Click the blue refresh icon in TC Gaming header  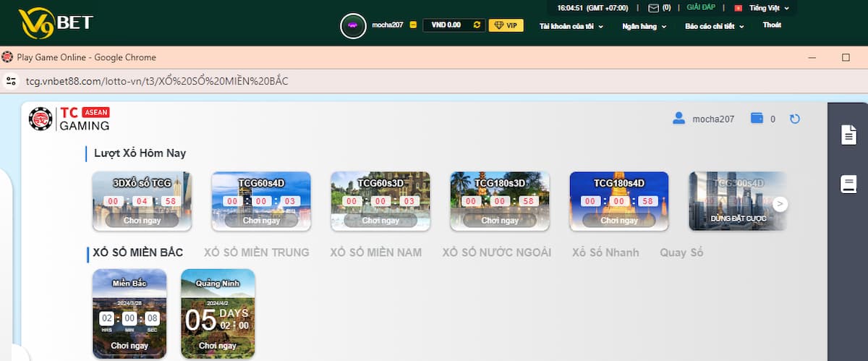tap(795, 119)
